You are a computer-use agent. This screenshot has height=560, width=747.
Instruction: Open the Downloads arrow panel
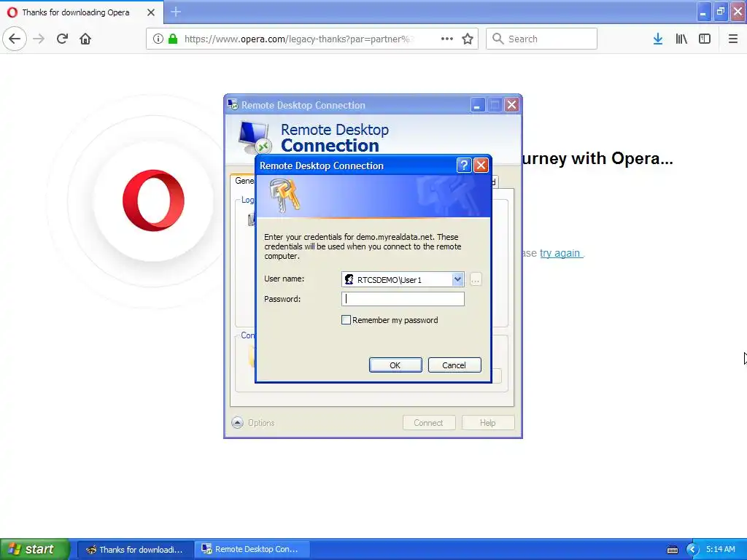tap(658, 39)
